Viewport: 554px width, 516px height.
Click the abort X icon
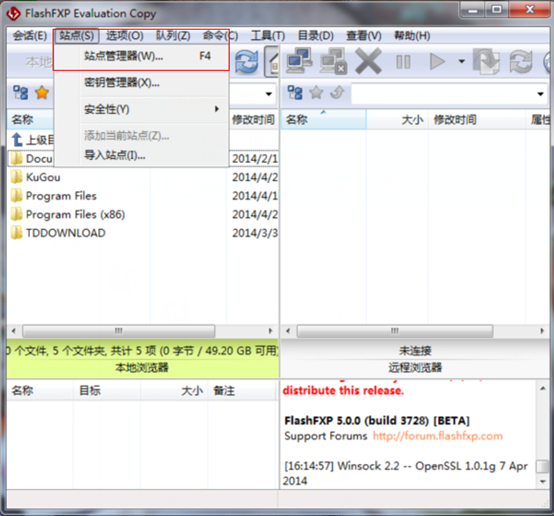point(368,61)
